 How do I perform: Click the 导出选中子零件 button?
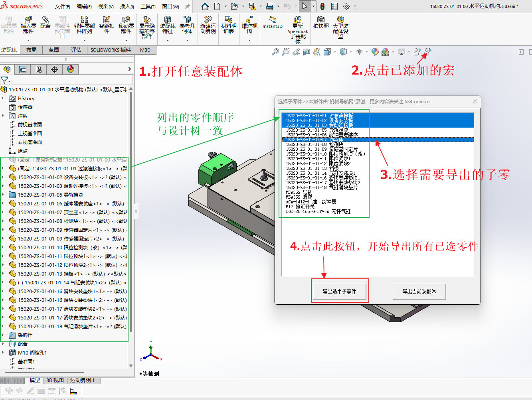[x=339, y=292]
